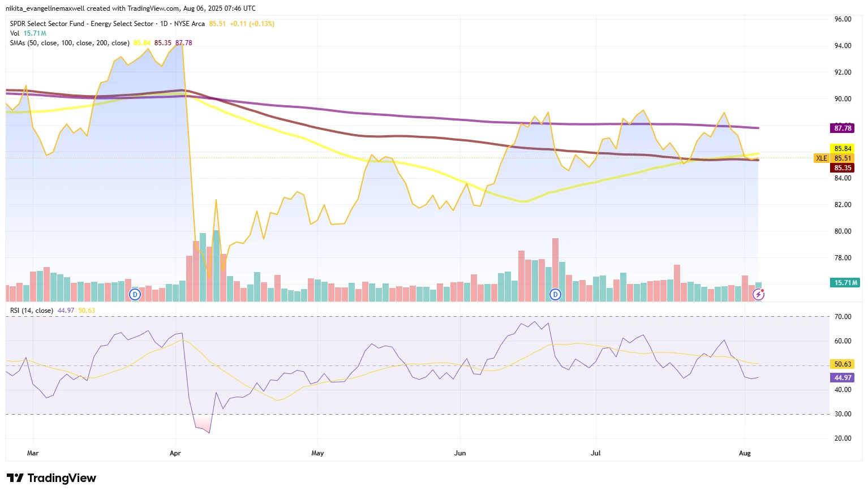Click the 87.78 SMA 200 legend value

[x=184, y=43]
